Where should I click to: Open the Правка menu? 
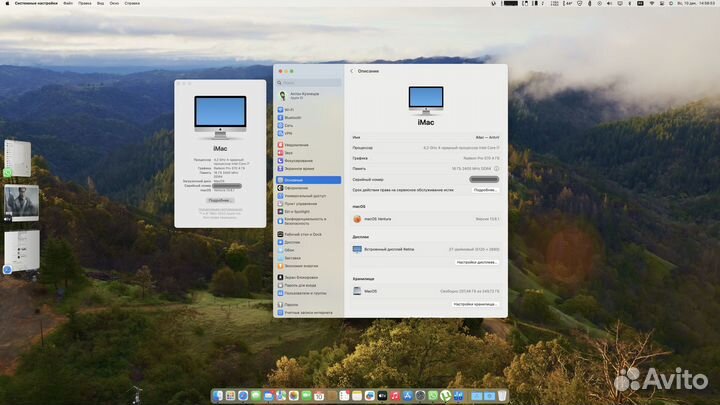(x=84, y=3)
